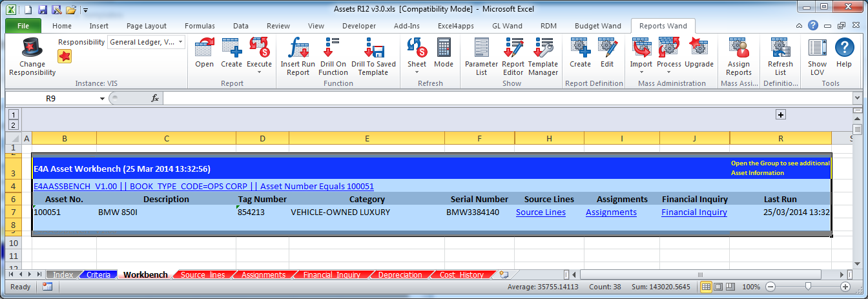This screenshot has height=299, width=868.
Task: Adjust the zoom slider handle
Action: point(807,286)
